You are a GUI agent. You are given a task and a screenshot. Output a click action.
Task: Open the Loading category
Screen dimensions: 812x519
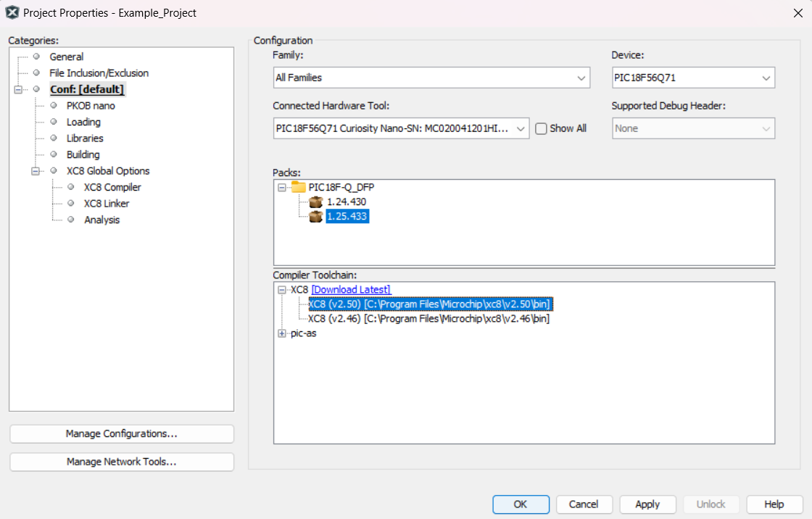pyautogui.click(x=83, y=122)
